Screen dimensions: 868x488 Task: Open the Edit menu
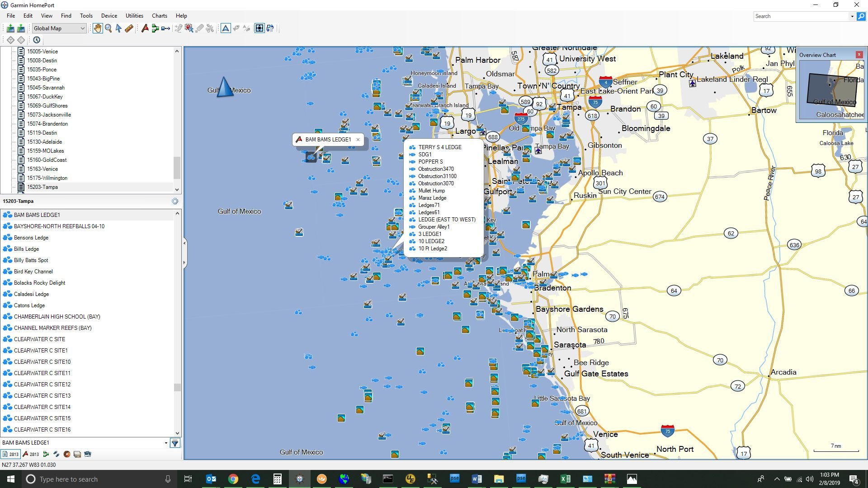[x=28, y=16]
